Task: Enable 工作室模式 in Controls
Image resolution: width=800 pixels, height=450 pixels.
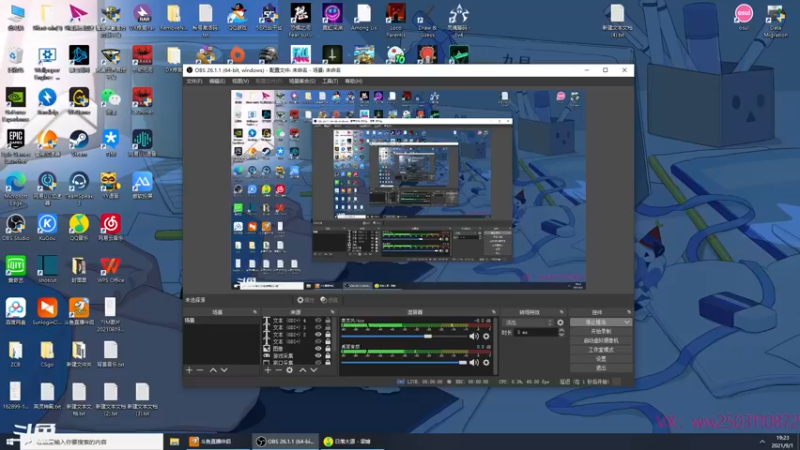Action: coord(601,349)
